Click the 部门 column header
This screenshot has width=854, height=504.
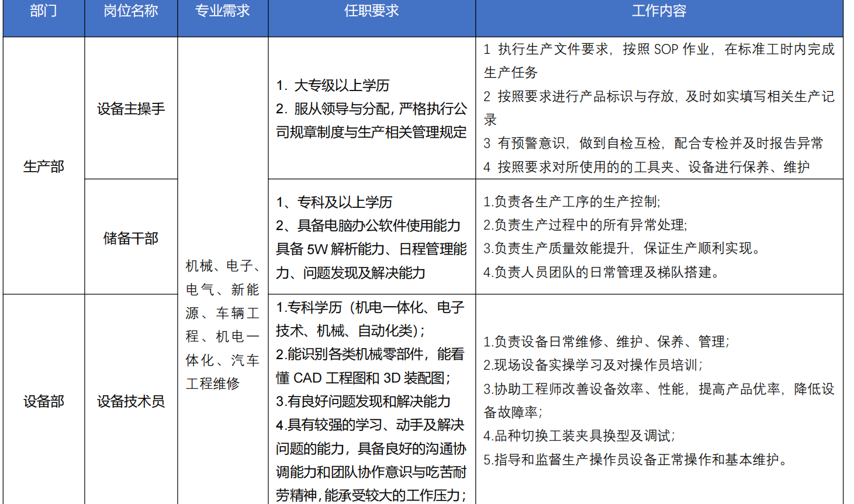(x=43, y=11)
